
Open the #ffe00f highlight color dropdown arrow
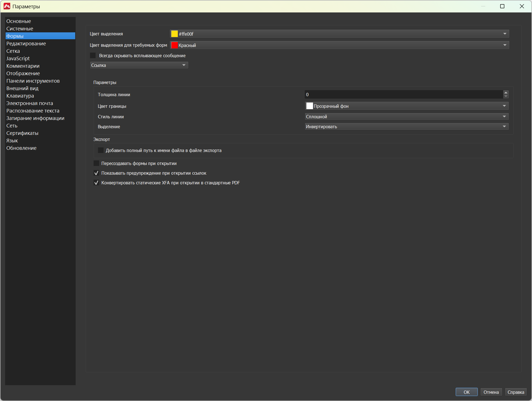tap(505, 34)
